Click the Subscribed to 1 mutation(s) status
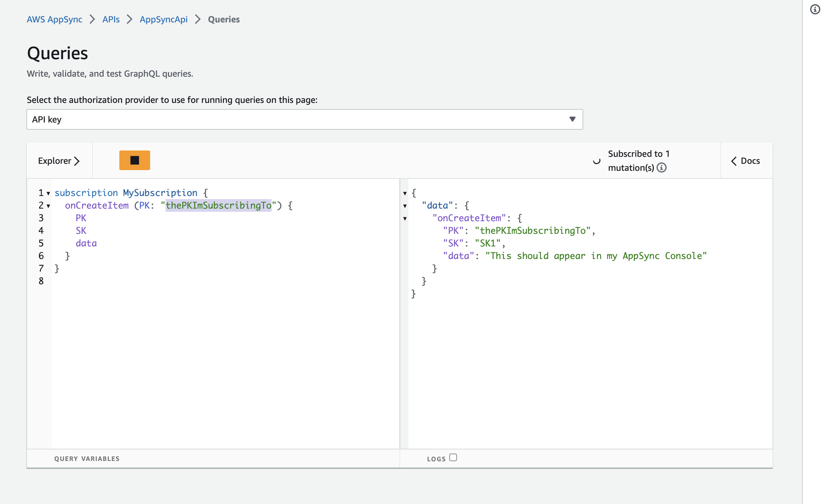The image size is (828, 504). 639,161
